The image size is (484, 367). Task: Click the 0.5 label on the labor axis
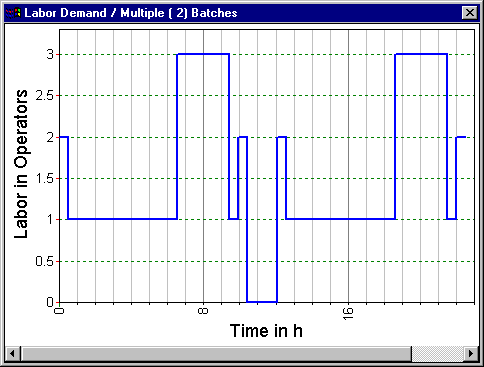coord(44,261)
